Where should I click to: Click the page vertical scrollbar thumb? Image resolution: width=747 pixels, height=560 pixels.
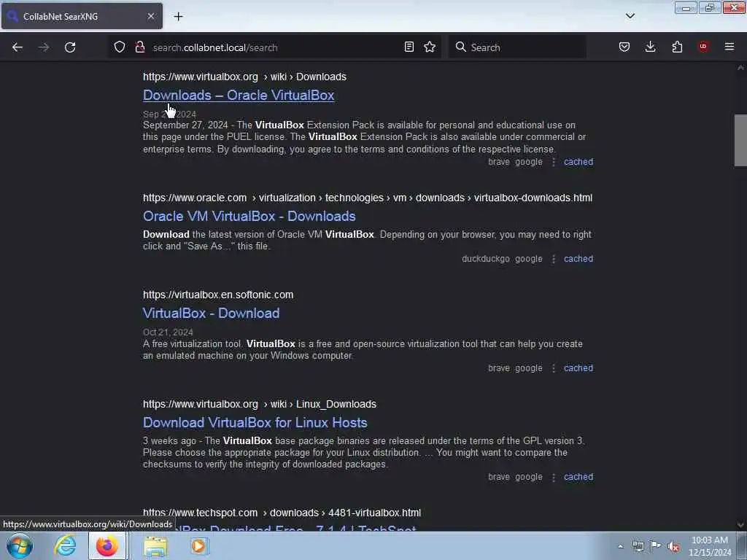(740, 141)
